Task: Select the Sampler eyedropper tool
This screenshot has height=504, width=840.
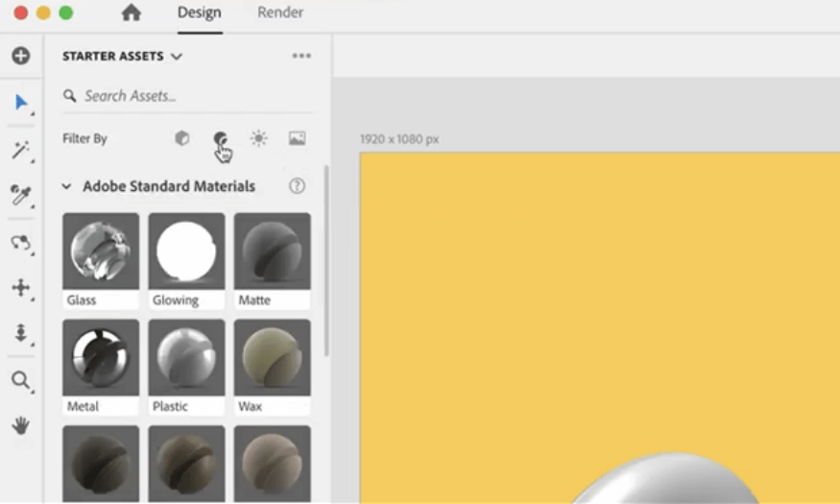Action: (x=21, y=195)
